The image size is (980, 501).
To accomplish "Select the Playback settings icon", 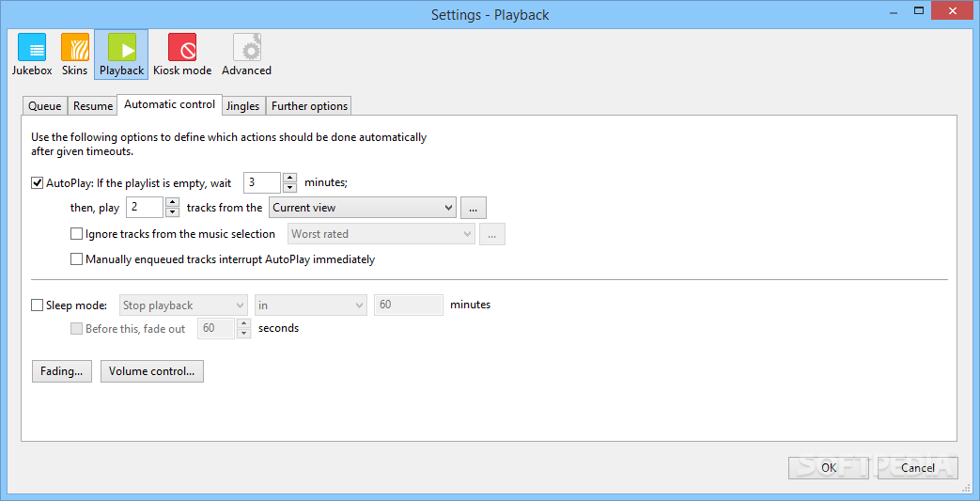I will [121, 55].
